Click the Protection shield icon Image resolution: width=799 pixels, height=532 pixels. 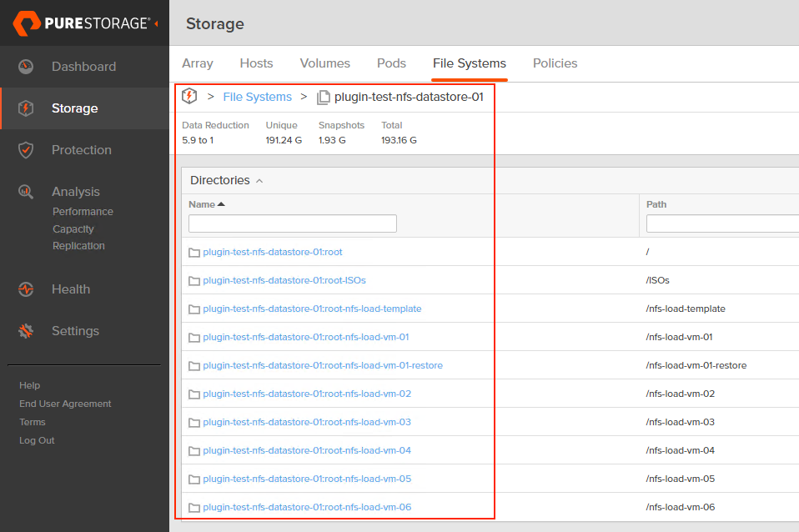[x=26, y=150]
